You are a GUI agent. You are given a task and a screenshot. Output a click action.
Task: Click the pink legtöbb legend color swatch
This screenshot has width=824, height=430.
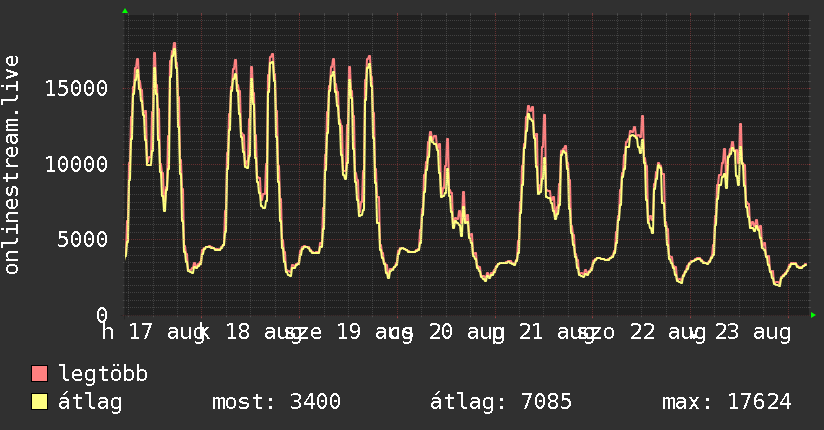click(39, 373)
